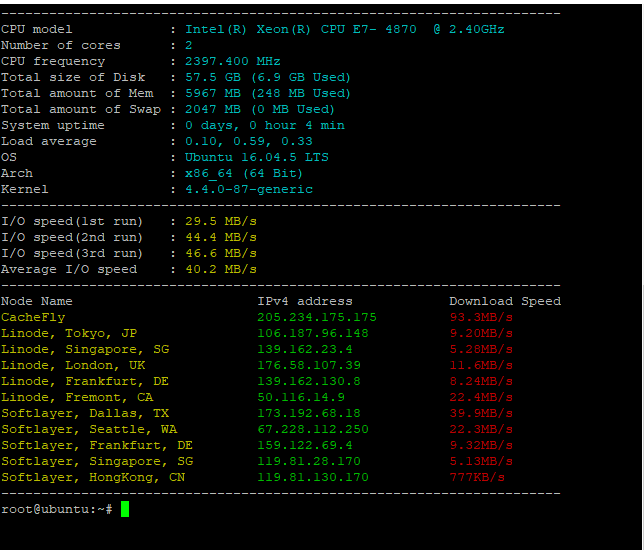Select 3rd run I/O speed 46.6 MB/s
644x550 pixels.
[x=221, y=253]
